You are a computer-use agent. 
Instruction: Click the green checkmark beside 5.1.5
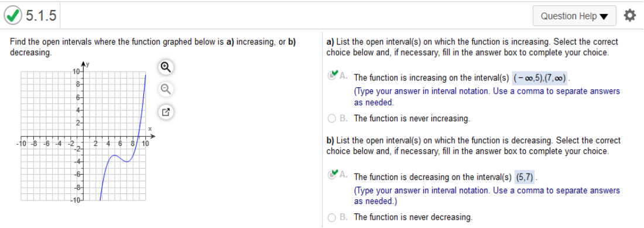click(x=13, y=16)
